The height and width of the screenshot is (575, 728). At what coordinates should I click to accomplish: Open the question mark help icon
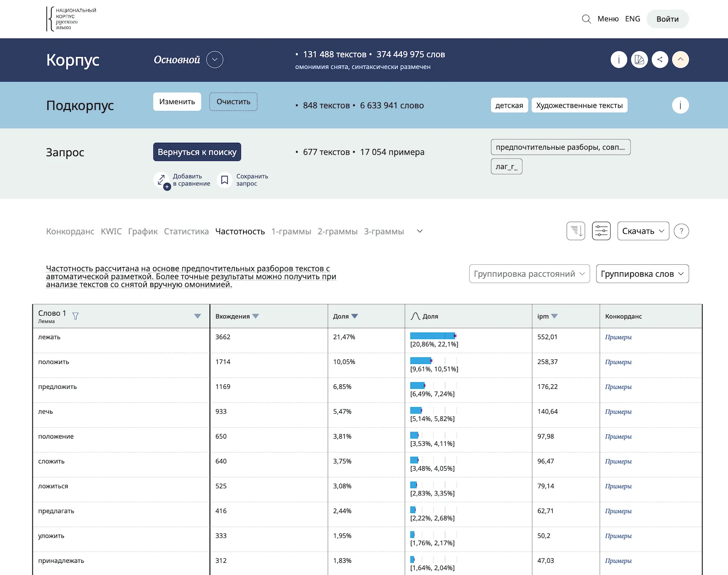tap(681, 231)
